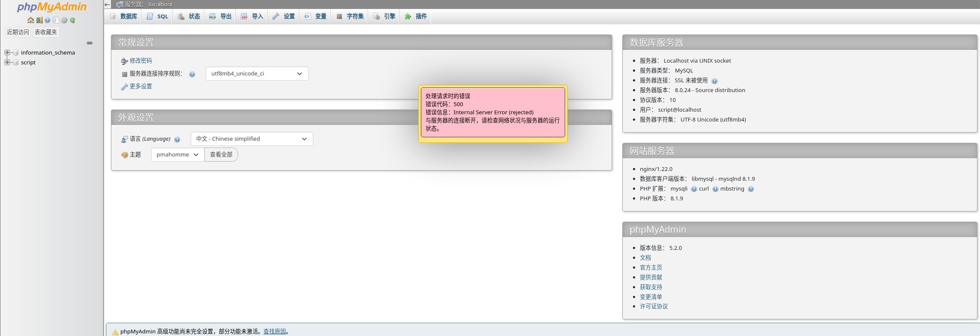Click the 近期访问 button
The height and width of the screenshot is (336, 980).
[18, 32]
